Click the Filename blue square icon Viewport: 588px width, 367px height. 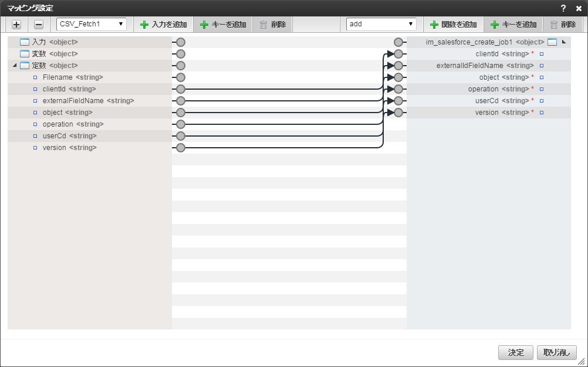35,77
